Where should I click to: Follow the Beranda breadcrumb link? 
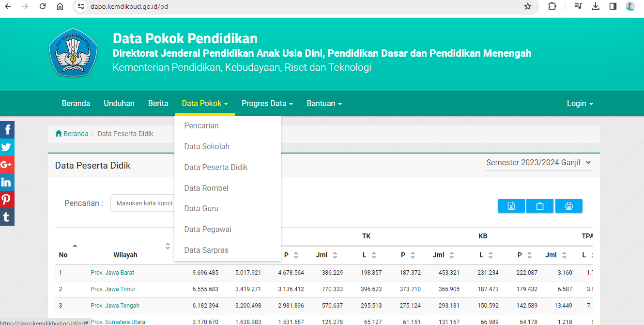(75, 133)
